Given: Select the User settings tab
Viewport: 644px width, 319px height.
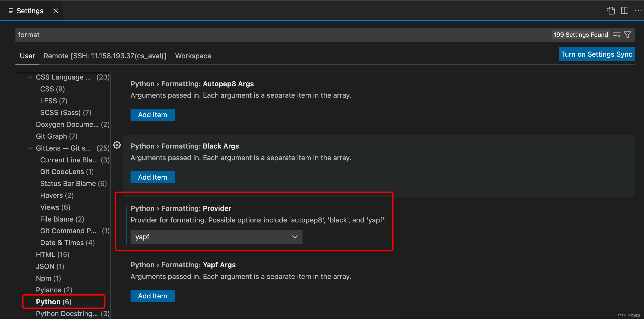Looking at the screenshot, I should [27, 56].
